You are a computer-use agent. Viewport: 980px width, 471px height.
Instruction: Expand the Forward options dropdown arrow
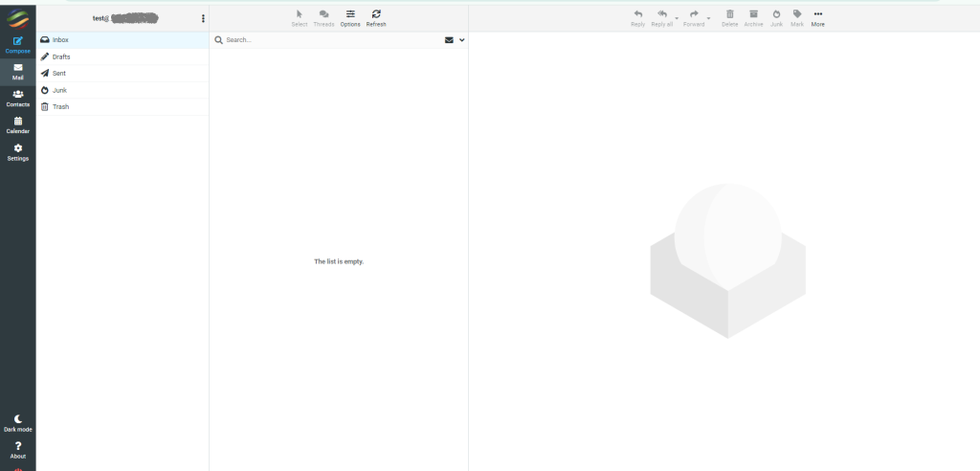(708, 18)
